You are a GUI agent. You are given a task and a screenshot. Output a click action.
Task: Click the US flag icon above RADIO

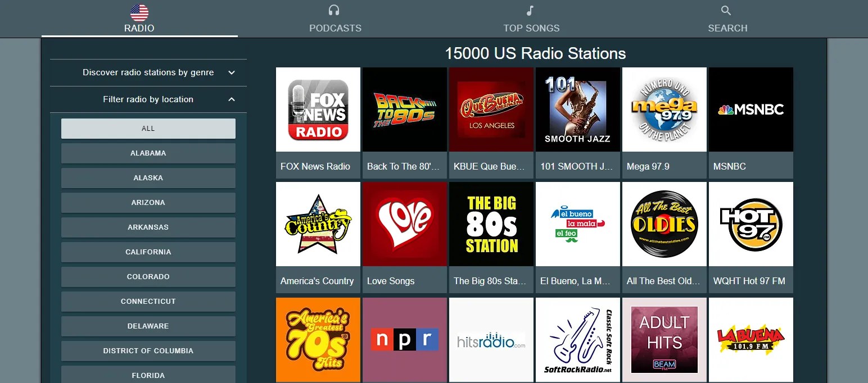[139, 10]
